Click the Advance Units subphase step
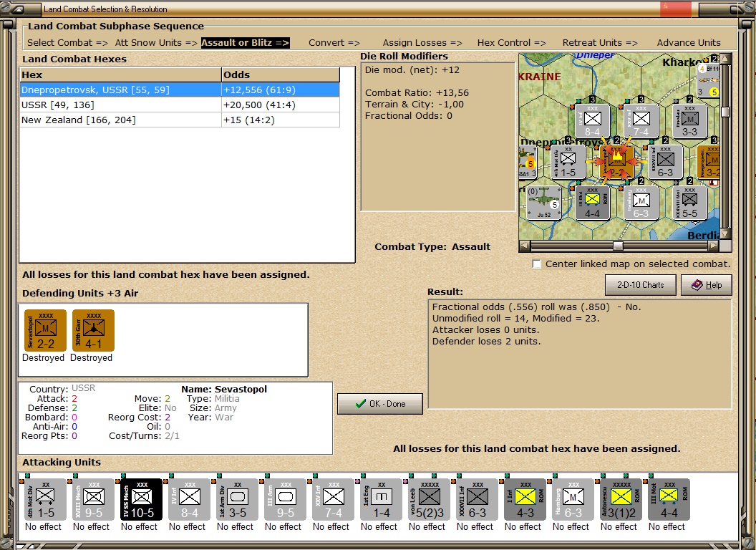This screenshot has height=550, width=756. [x=689, y=42]
